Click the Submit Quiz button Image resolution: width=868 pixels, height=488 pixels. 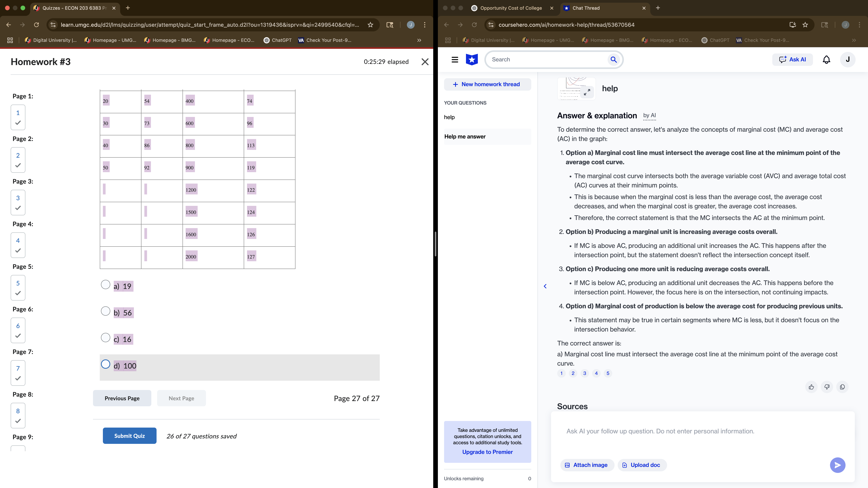point(129,436)
